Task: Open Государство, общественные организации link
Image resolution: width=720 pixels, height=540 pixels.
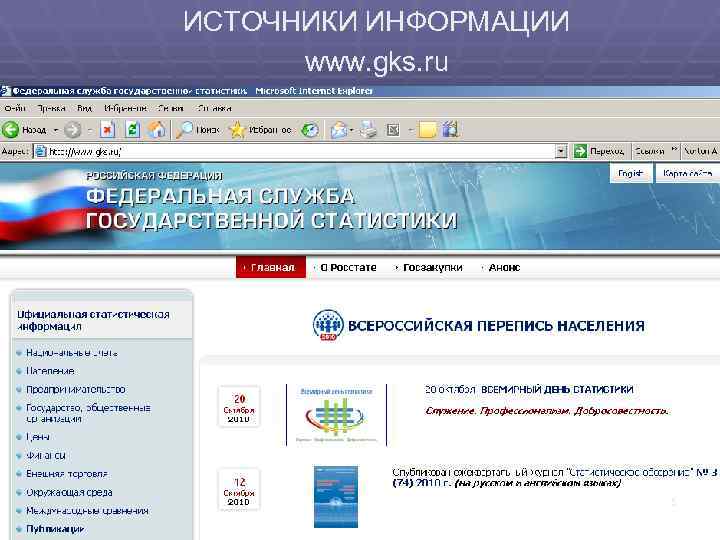Action: [x=88, y=413]
